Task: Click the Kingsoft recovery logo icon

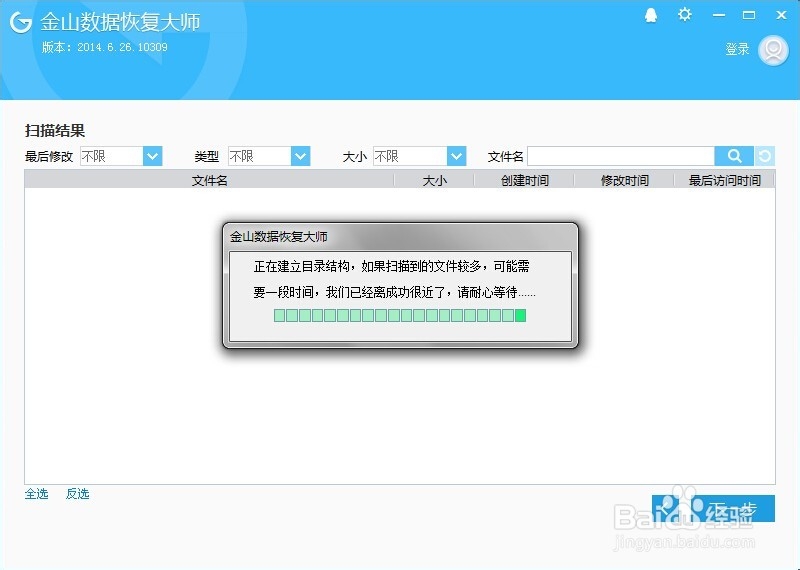Action: (x=21, y=22)
